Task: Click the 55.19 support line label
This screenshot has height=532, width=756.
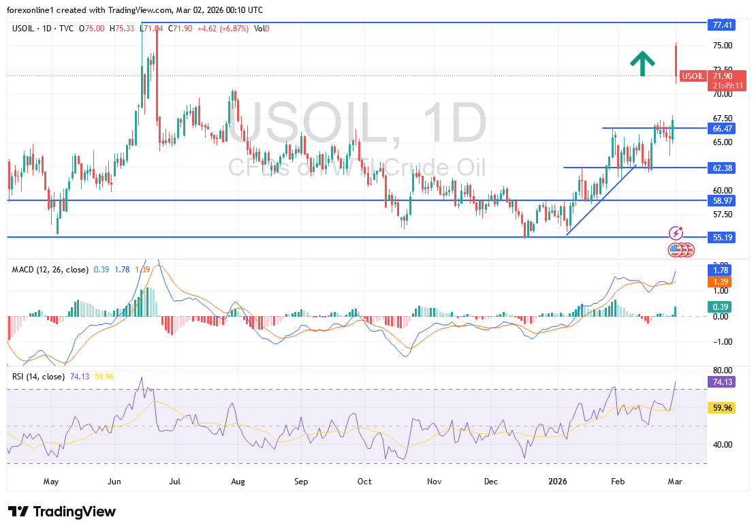Action: [x=722, y=237]
